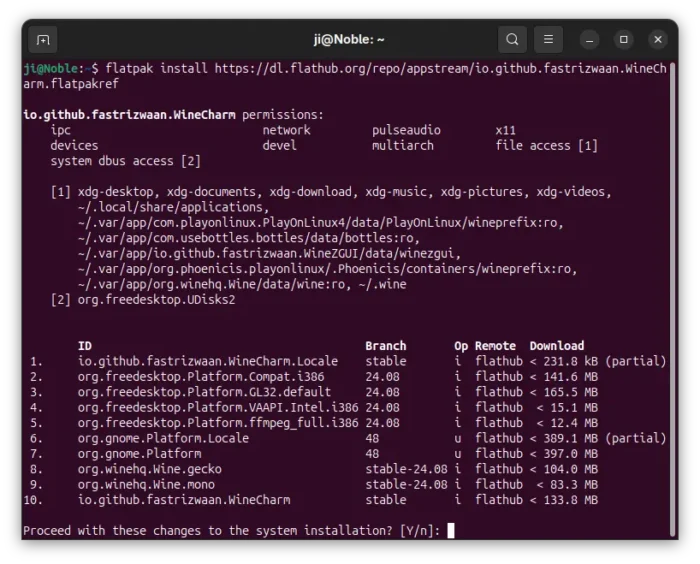Click the file access [1] permission
This screenshot has height=564, width=700.
[x=546, y=146]
